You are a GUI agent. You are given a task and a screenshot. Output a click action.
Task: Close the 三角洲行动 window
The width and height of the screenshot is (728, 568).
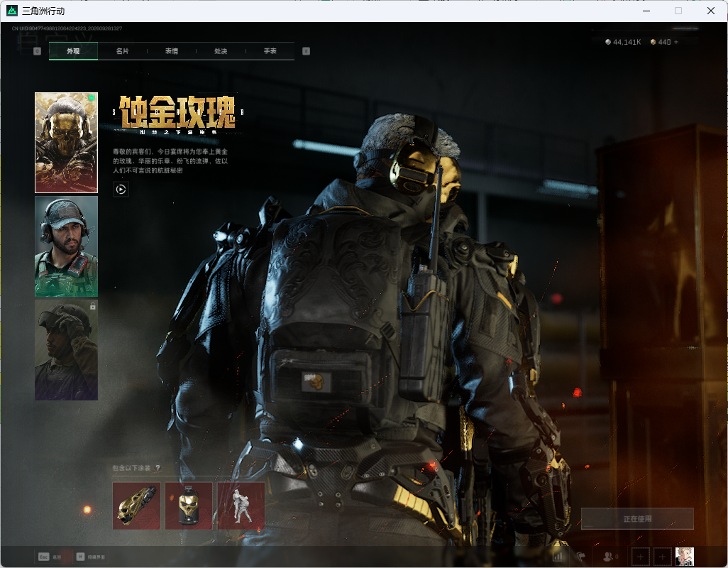pos(711,11)
